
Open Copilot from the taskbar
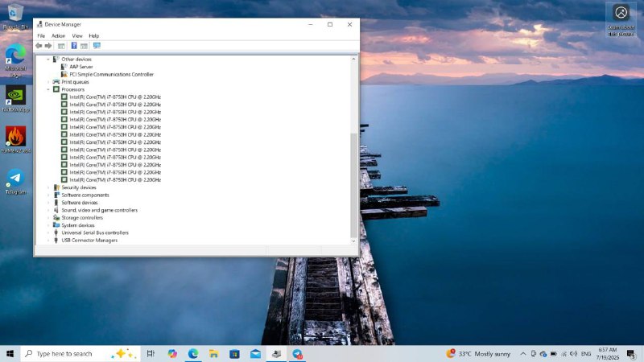[x=172, y=353]
